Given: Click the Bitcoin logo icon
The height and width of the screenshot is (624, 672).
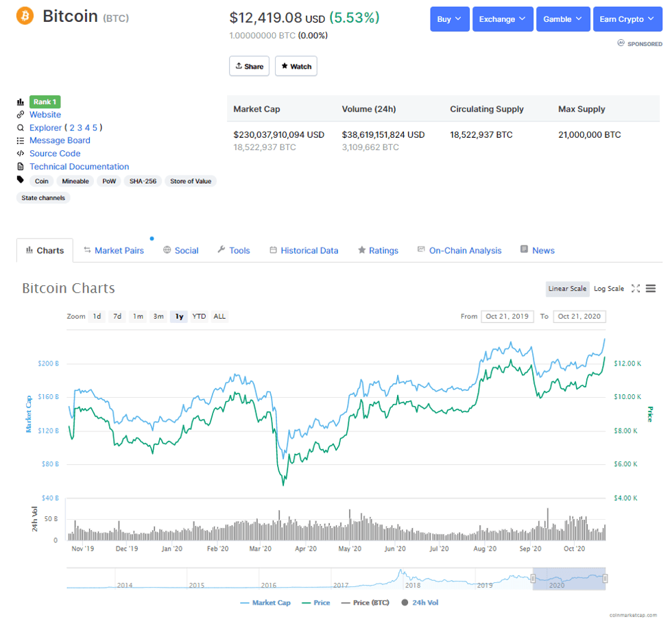Looking at the screenshot, I should pos(25,16).
